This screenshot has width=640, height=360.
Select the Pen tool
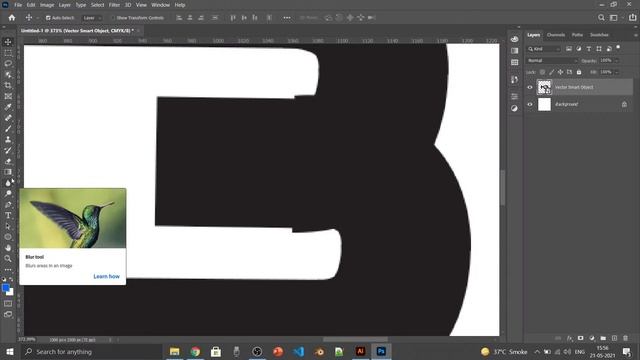point(8,204)
